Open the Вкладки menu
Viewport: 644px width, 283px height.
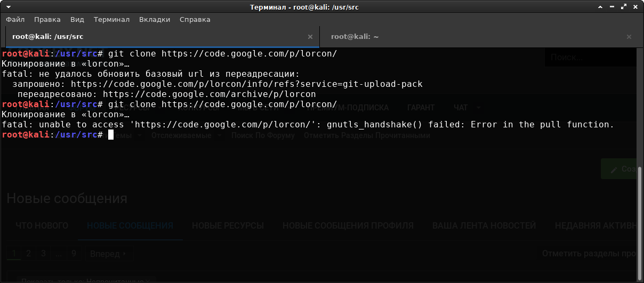tap(155, 20)
